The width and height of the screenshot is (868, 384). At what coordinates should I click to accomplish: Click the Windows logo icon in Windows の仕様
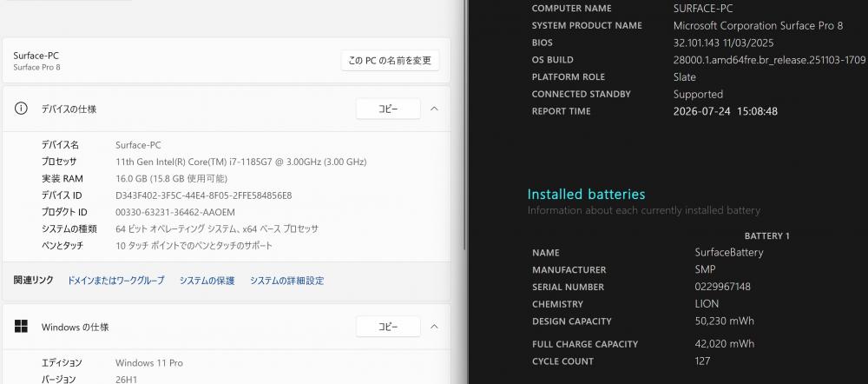[21, 327]
